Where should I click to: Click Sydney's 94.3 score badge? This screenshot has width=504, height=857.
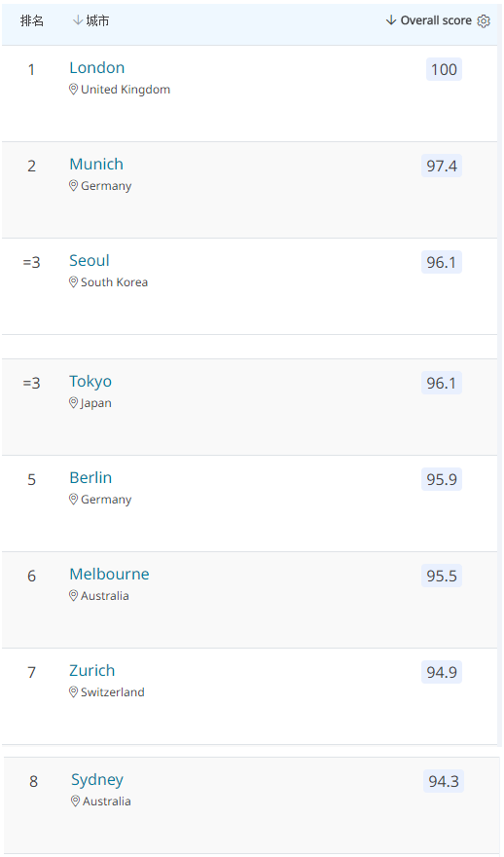pyautogui.click(x=444, y=782)
